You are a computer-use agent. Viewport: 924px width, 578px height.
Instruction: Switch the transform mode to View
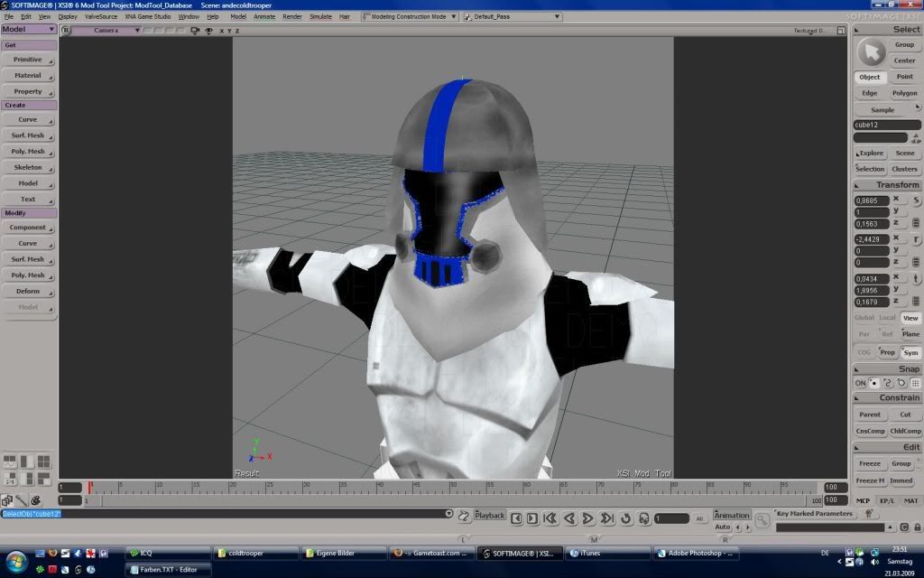(910, 318)
